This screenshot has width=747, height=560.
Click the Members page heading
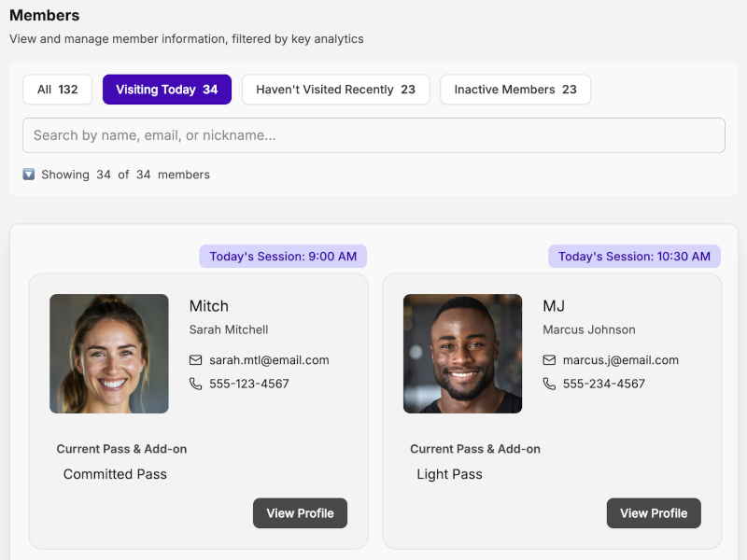click(x=45, y=15)
